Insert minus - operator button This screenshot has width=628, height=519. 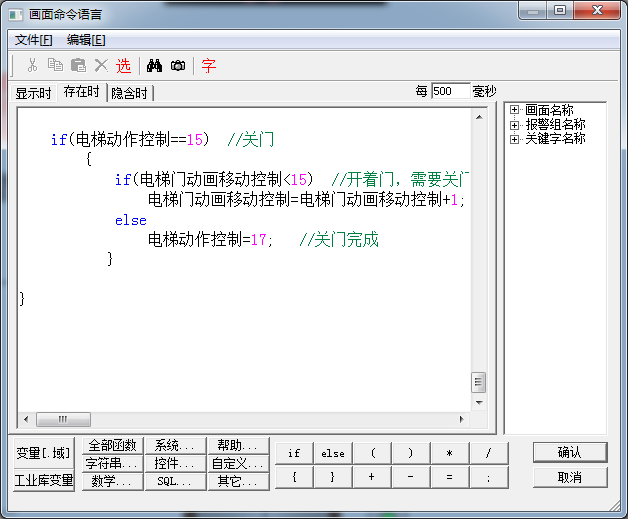(x=411, y=477)
